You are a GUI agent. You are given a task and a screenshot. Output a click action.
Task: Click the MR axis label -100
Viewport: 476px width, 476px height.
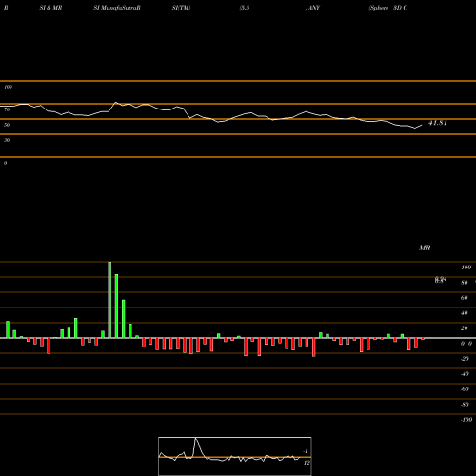point(466,420)
